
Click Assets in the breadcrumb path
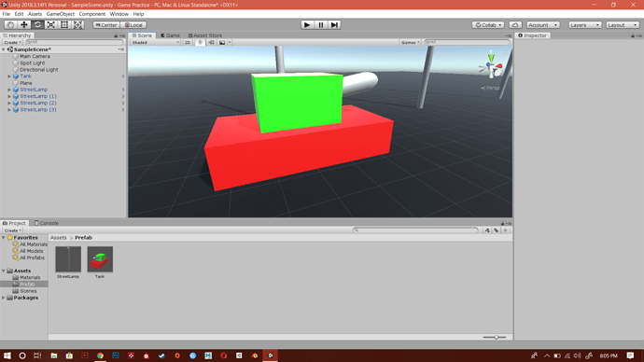(58, 238)
